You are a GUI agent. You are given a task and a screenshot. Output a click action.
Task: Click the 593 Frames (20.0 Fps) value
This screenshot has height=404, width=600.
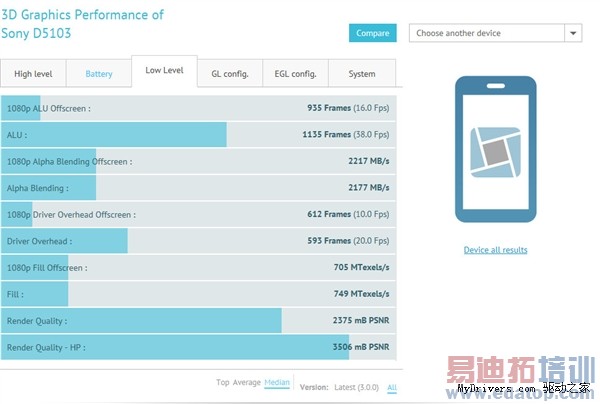click(348, 241)
